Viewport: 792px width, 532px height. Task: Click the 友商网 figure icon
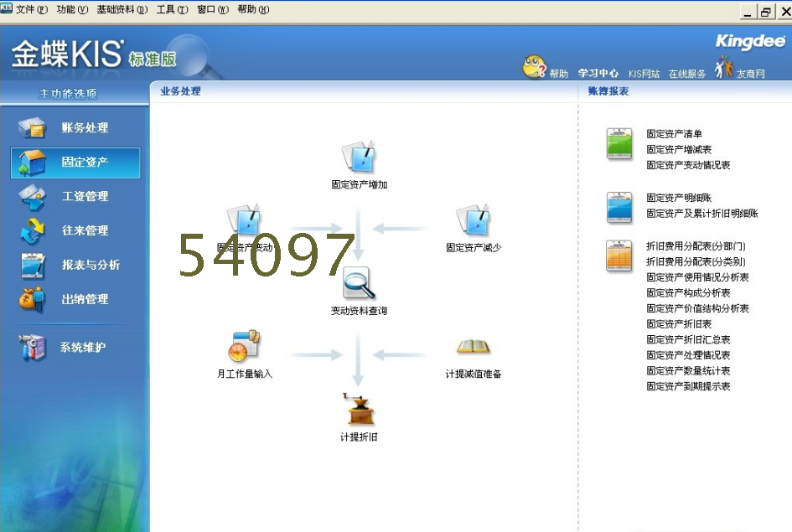723,67
